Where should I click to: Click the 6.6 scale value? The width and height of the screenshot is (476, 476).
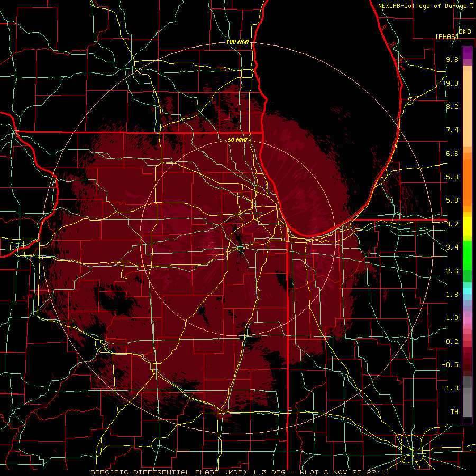tap(452, 153)
